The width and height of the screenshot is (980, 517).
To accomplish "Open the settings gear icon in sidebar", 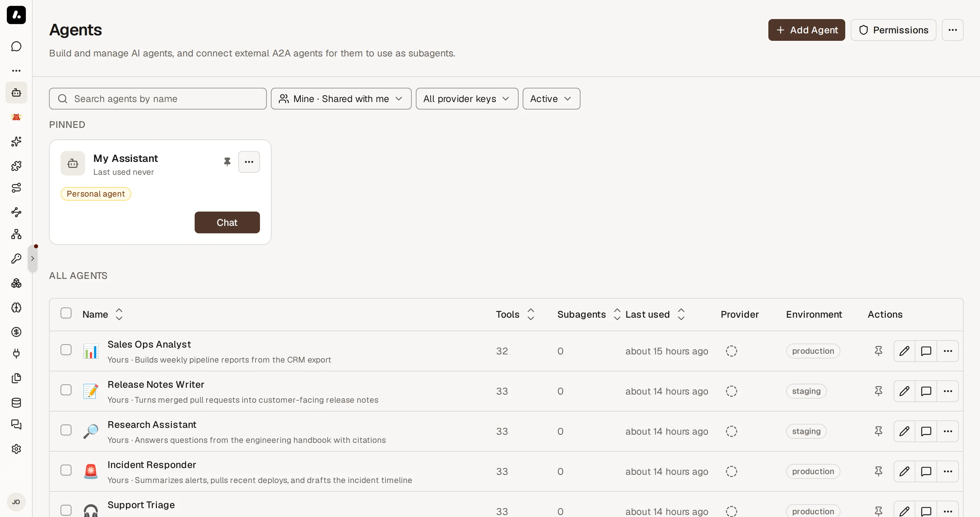I will point(16,449).
